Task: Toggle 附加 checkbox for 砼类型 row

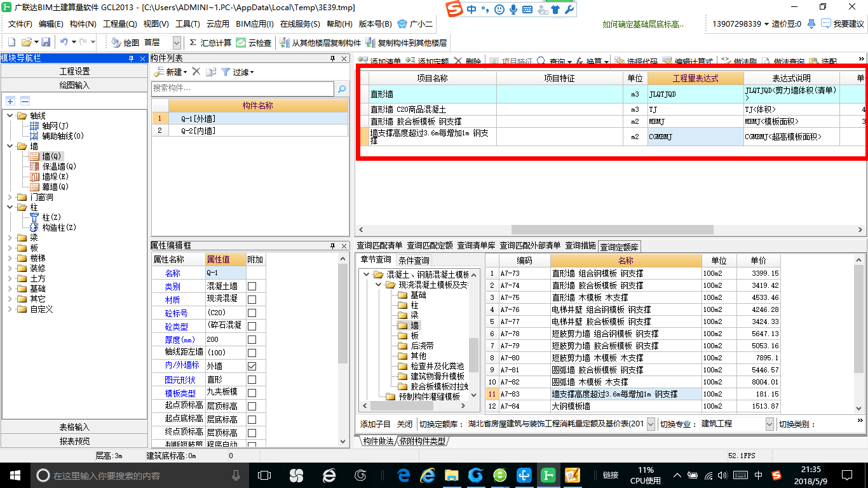Action: [x=252, y=327]
